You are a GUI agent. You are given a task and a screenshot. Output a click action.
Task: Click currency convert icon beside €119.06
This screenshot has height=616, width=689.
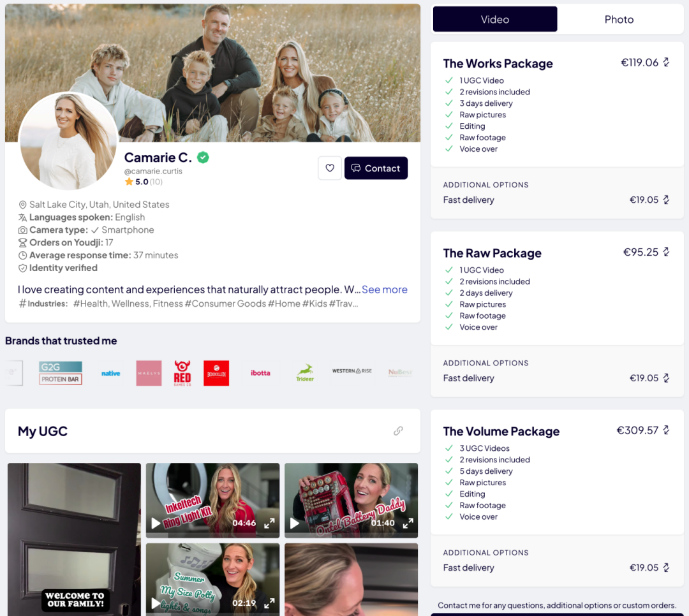pyautogui.click(x=667, y=62)
